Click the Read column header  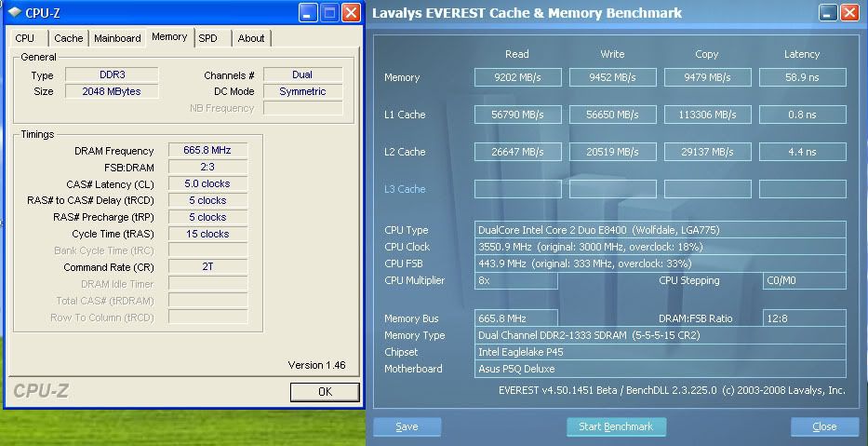click(517, 54)
